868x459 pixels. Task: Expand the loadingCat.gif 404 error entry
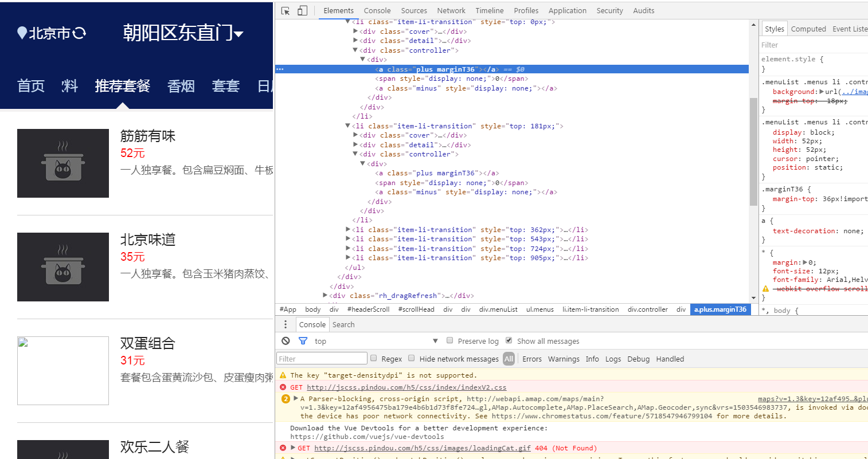click(x=294, y=448)
